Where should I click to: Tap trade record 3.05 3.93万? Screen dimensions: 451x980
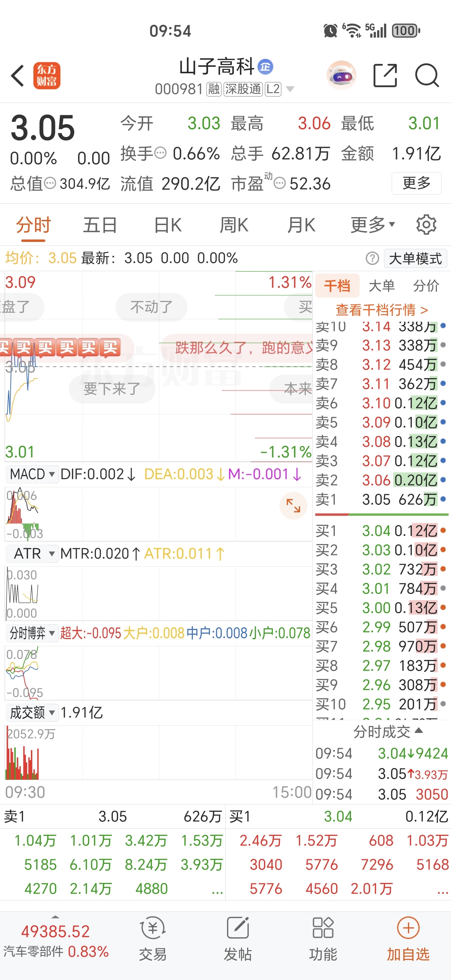(x=382, y=774)
